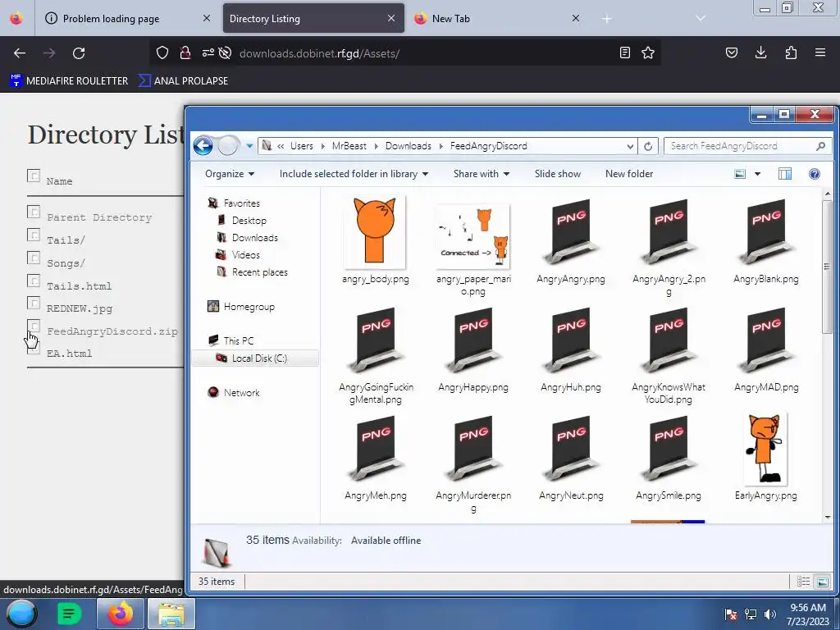The width and height of the screenshot is (840, 630).
Task: Open the shield tracking protection icon
Action: 162,52
